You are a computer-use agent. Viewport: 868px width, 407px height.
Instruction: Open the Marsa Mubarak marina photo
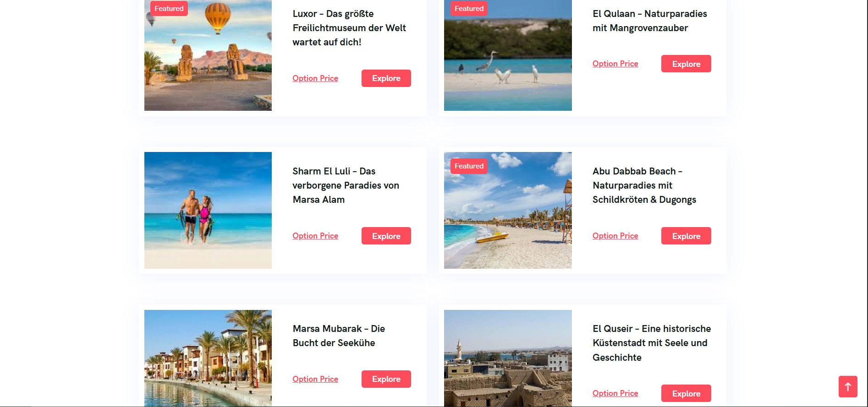[x=208, y=358]
